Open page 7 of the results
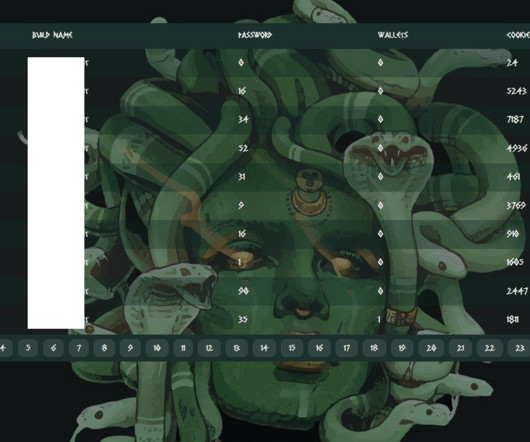 pyautogui.click(x=79, y=348)
